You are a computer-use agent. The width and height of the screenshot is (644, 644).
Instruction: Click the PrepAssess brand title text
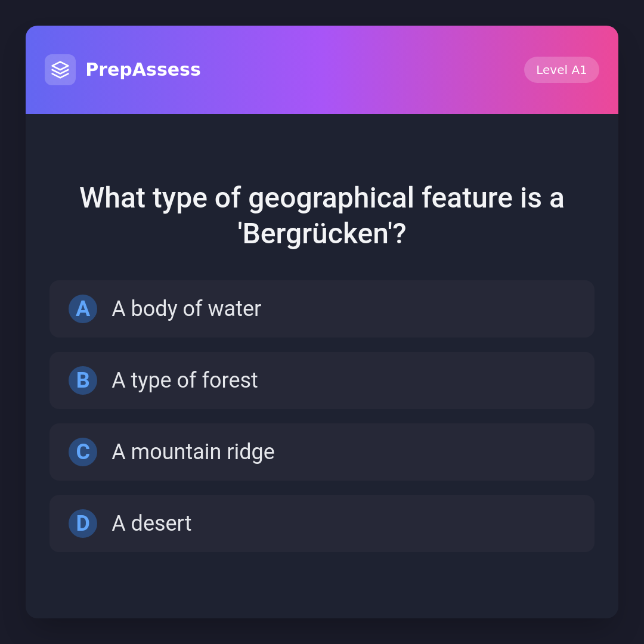pyautogui.click(x=143, y=70)
